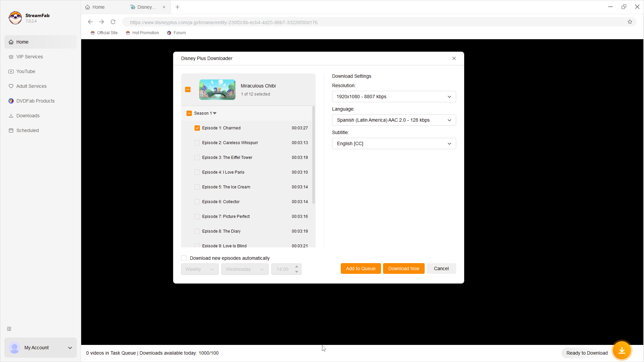Check Episode 2: Careless Whispurr
This screenshot has width=644, height=362.
tap(197, 143)
